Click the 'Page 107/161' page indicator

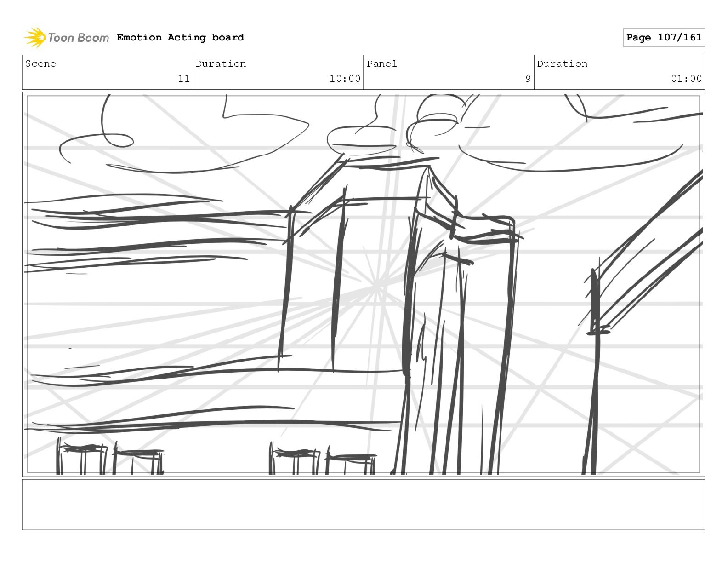664,37
